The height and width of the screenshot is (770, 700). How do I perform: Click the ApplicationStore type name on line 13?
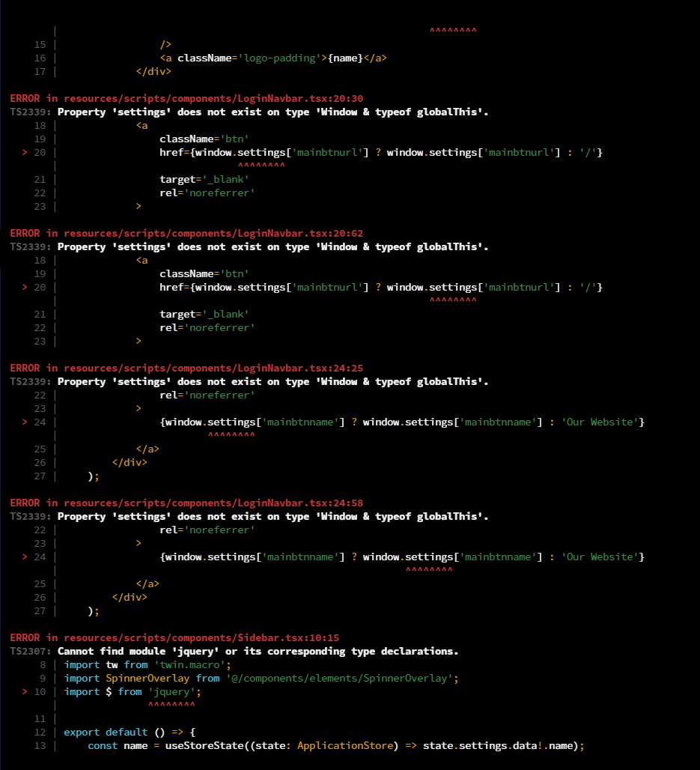pos(345,746)
